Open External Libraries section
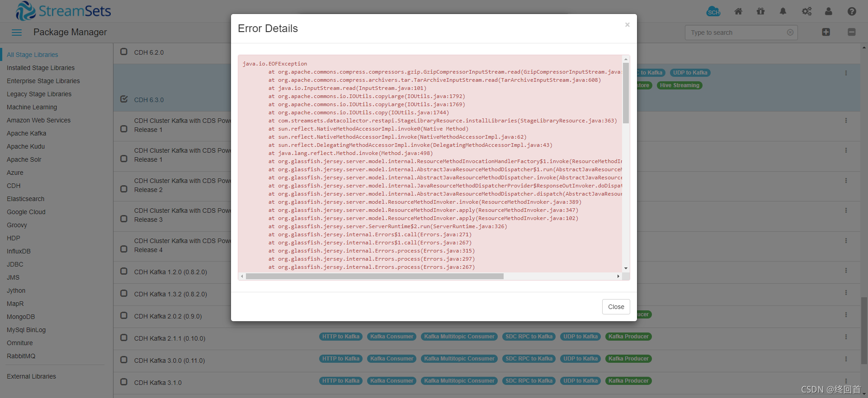Image resolution: width=868 pixels, height=398 pixels. (32, 376)
